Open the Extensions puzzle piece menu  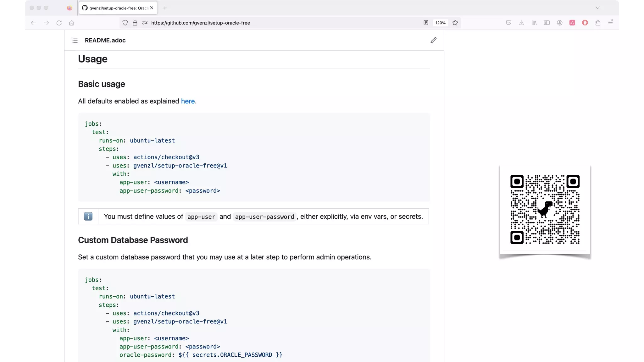click(598, 23)
